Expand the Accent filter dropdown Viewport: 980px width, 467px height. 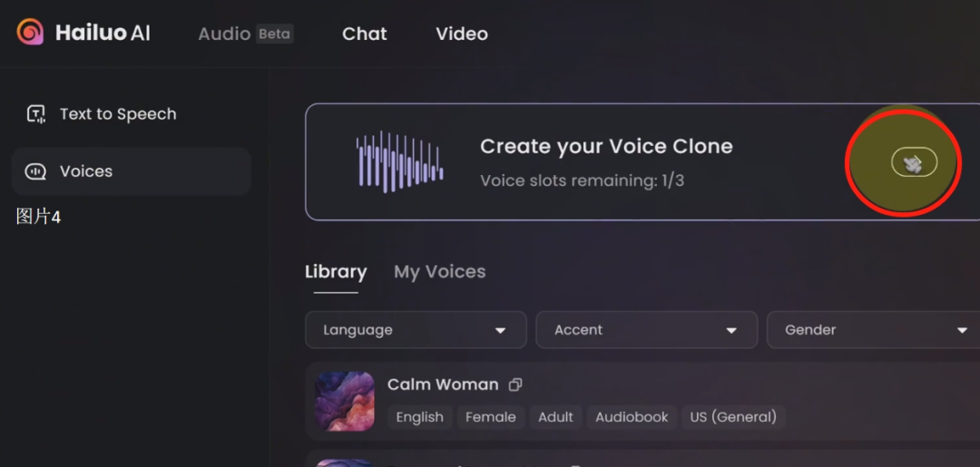coord(646,330)
